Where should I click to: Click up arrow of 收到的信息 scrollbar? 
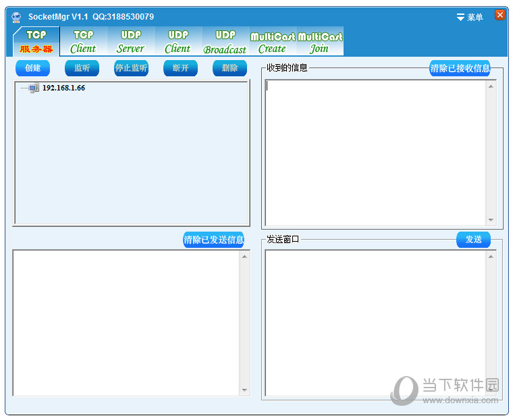tap(491, 86)
